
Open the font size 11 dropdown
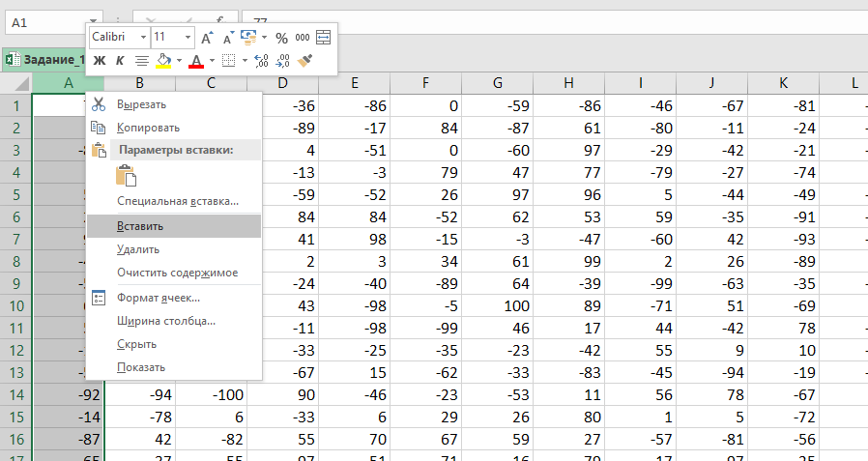[x=188, y=38]
